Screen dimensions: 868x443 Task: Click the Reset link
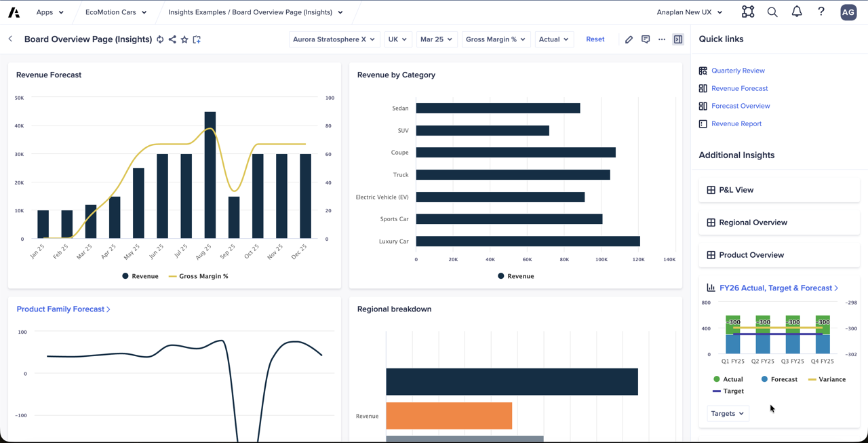click(595, 39)
